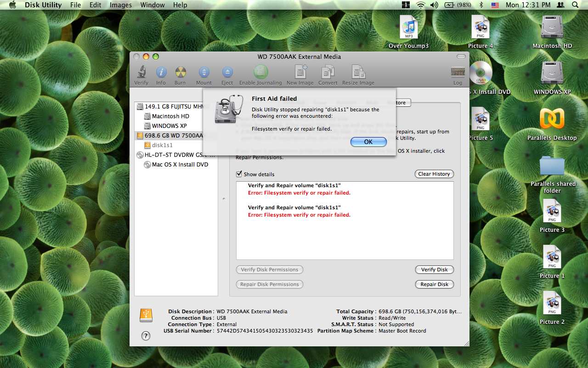Open the Edit menu

pyautogui.click(x=96, y=5)
